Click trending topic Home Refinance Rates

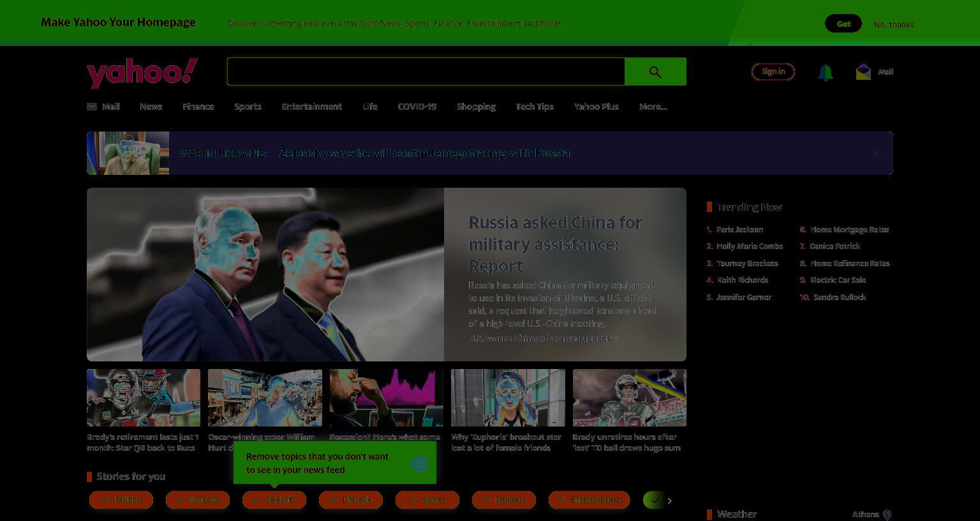(x=850, y=263)
